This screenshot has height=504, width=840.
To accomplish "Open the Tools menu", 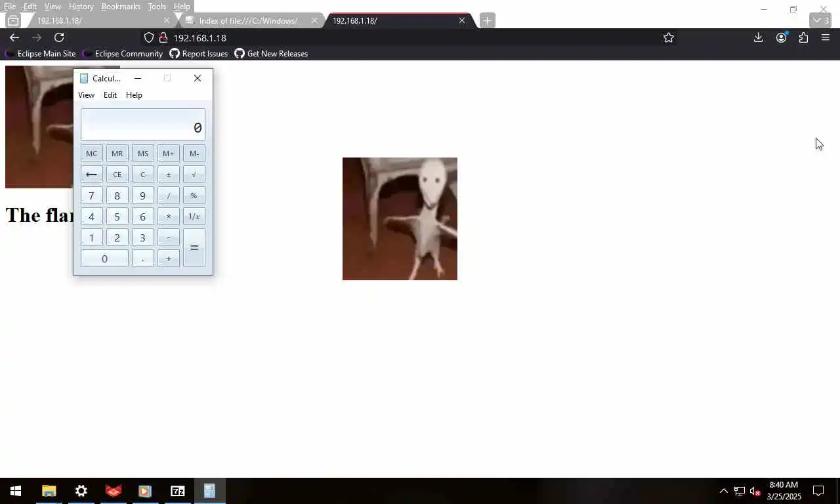I will tap(157, 7).
